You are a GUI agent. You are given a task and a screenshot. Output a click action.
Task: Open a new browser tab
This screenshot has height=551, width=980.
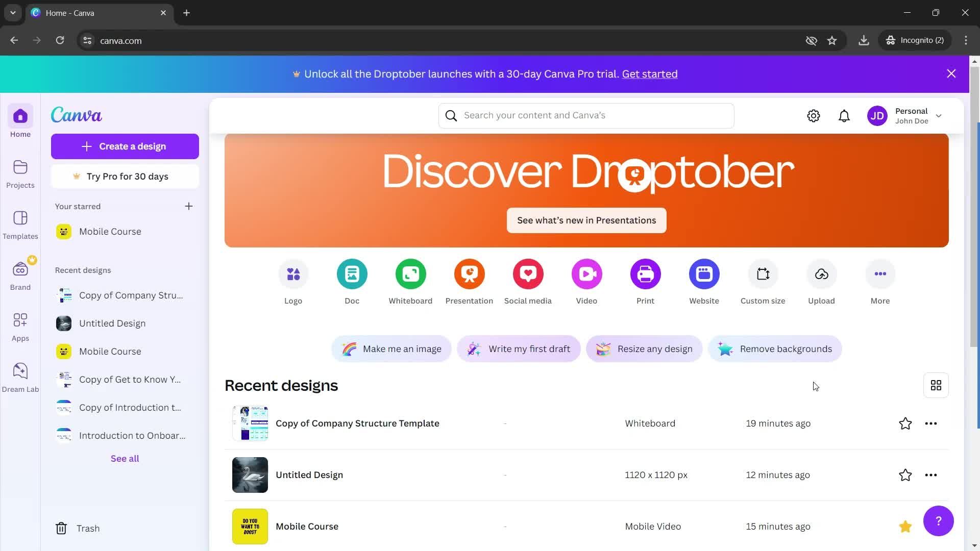click(x=187, y=13)
